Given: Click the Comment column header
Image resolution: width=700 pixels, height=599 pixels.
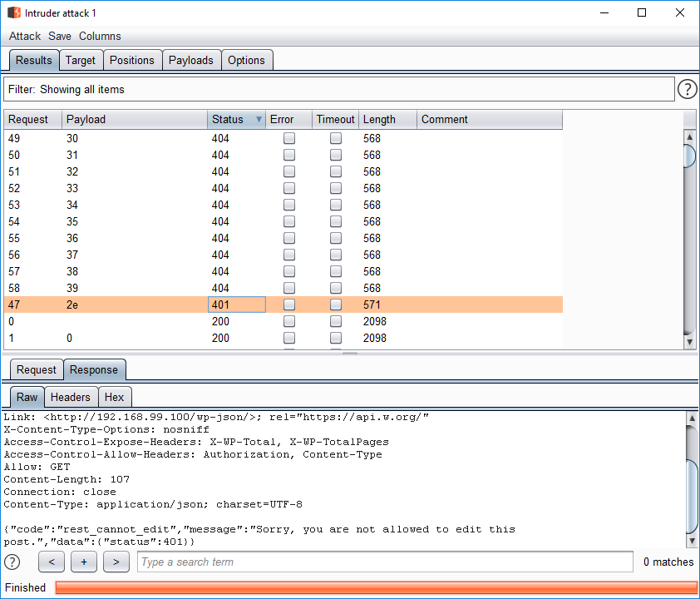Looking at the screenshot, I should (490, 119).
